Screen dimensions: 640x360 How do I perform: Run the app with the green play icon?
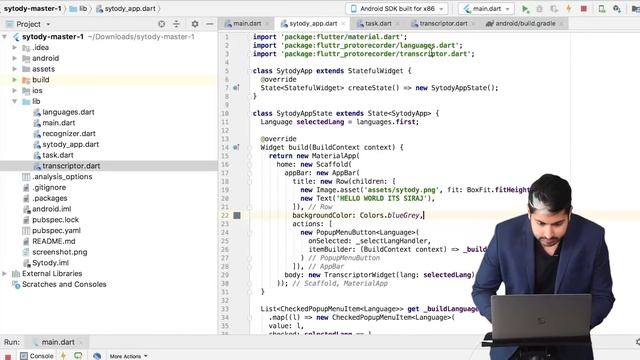[525, 9]
